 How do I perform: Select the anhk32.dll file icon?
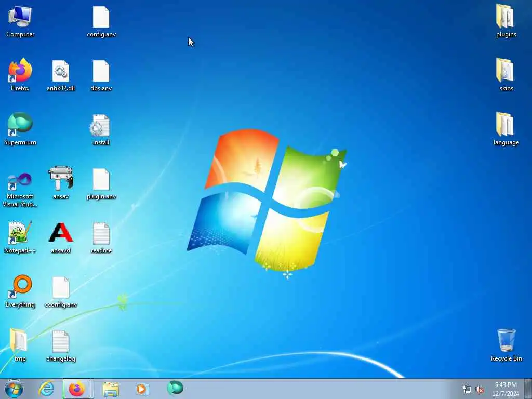(61, 75)
